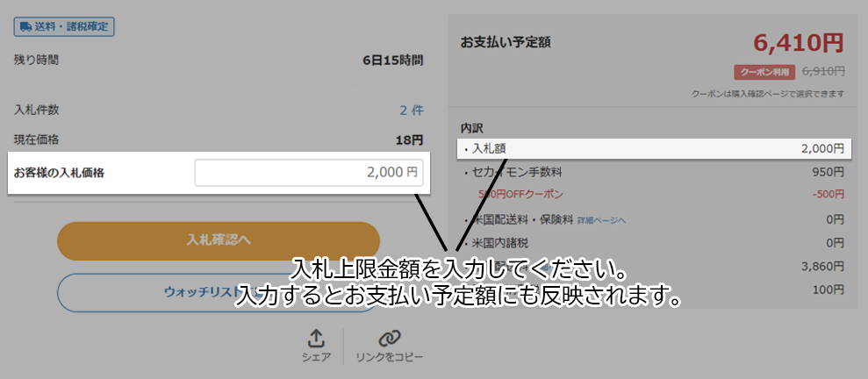868x379 pixels.
Task: Click the 3,860円 amount
Action: click(822, 267)
